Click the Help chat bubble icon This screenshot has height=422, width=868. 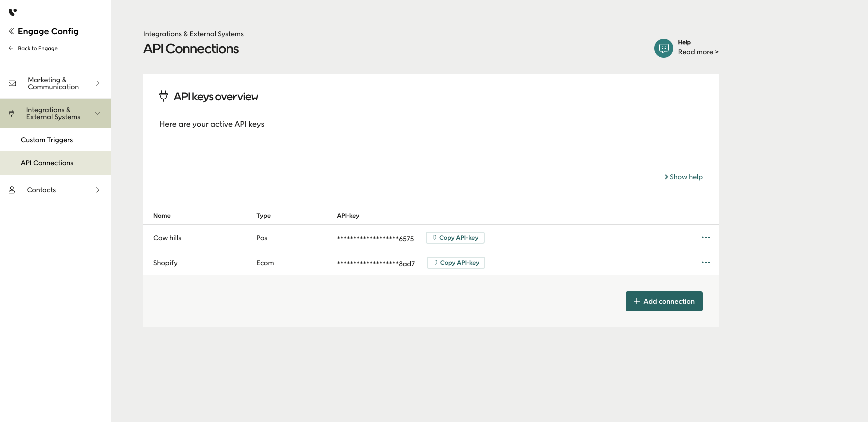(x=664, y=48)
